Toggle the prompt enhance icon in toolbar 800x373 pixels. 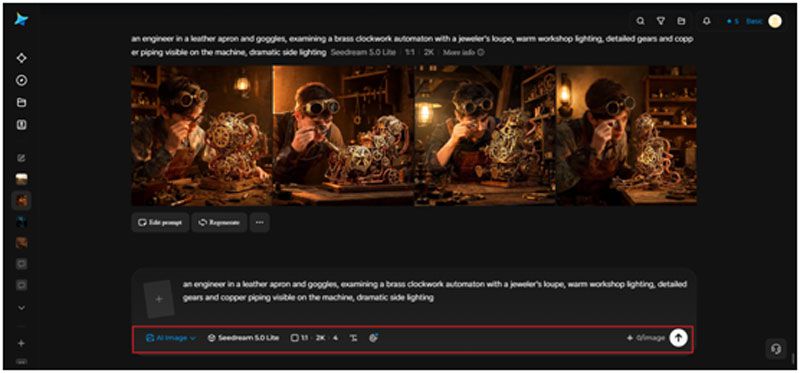[373, 337]
